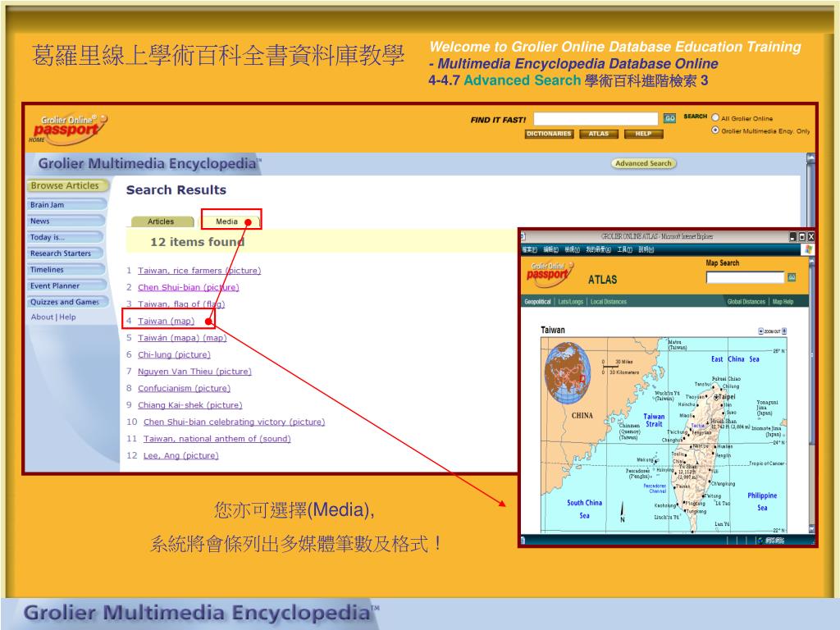Click the About link in the sidebar
Image resolution: width=840 pixels, height=630 pixels.
(42, 317)
